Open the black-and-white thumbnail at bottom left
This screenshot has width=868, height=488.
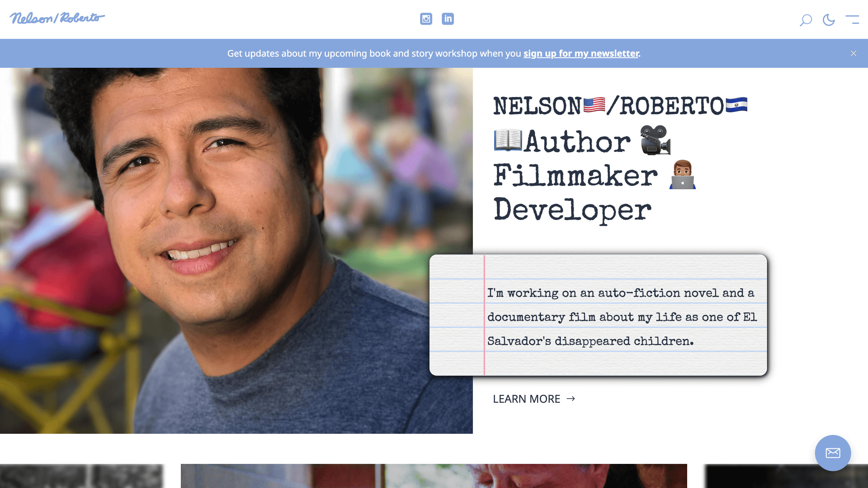click(x=81, y=476)
